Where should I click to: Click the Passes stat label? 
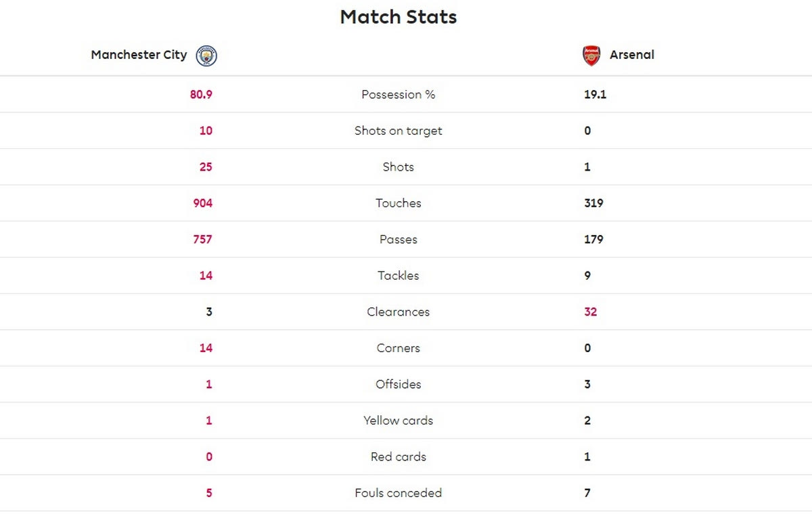tap(398, 240)
